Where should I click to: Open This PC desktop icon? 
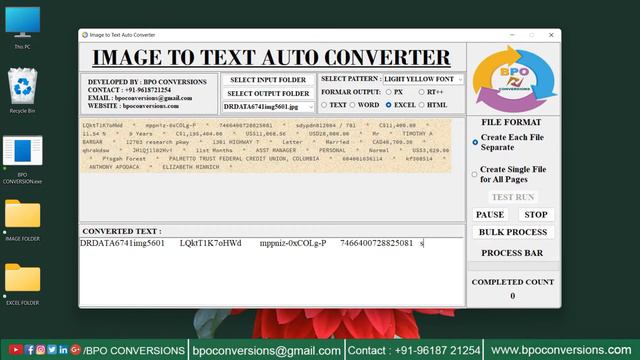point(22,28)
